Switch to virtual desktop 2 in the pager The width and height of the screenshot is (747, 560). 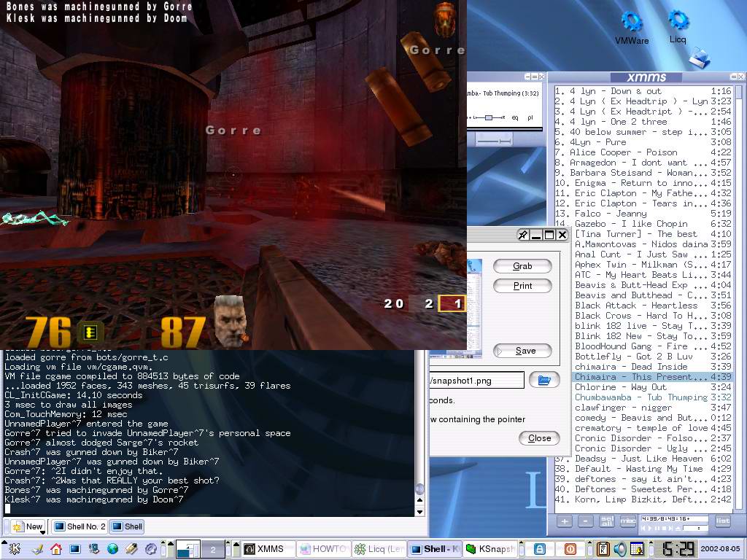[x=213, y=550]
